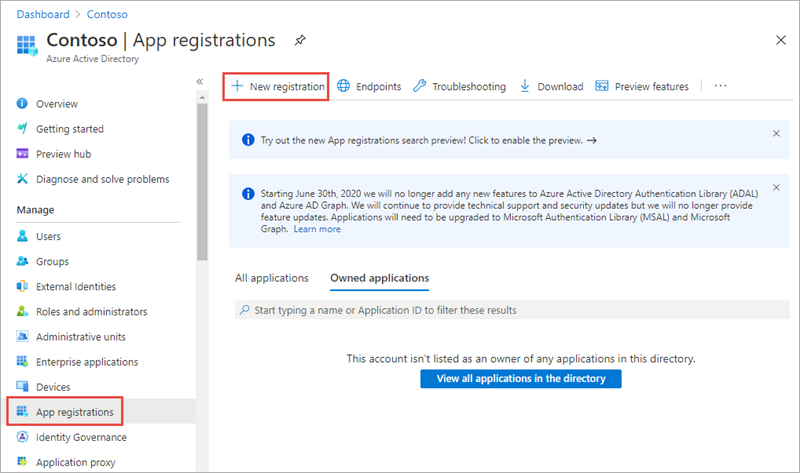Viewport: 800px width, 473px height.
Task: Click the "Azure Active Directory" subtitle text
Action: click(92, 59)
